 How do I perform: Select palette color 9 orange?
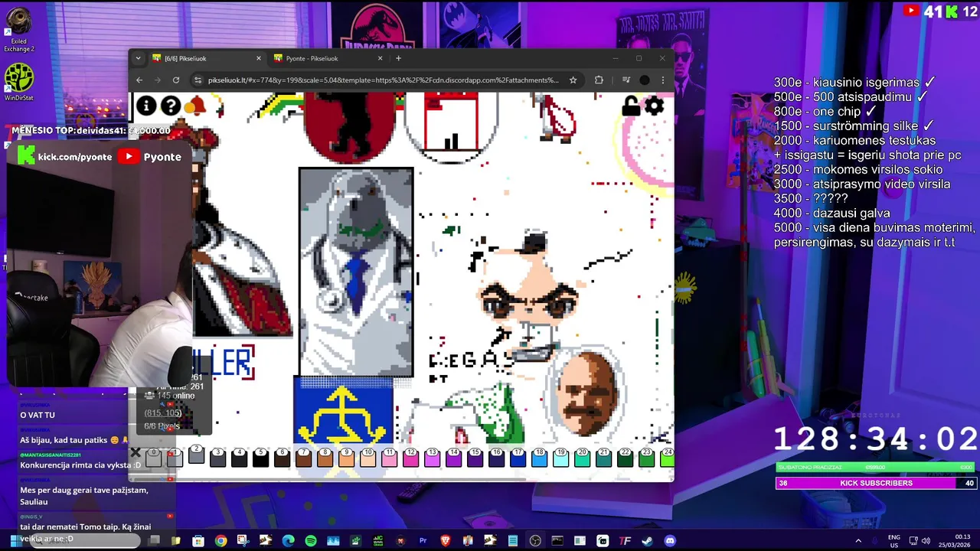(x=346, y=457)
